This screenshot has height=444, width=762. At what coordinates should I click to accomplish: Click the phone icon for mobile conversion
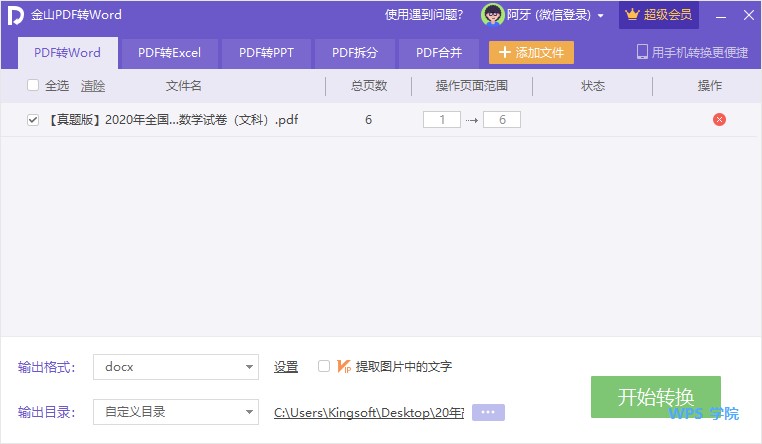642,52
